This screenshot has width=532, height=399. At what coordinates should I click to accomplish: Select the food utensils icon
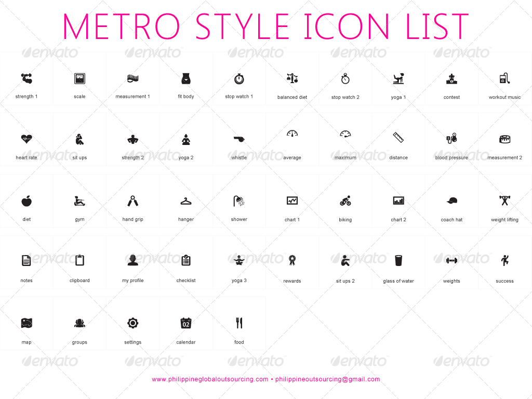[239, 323]
